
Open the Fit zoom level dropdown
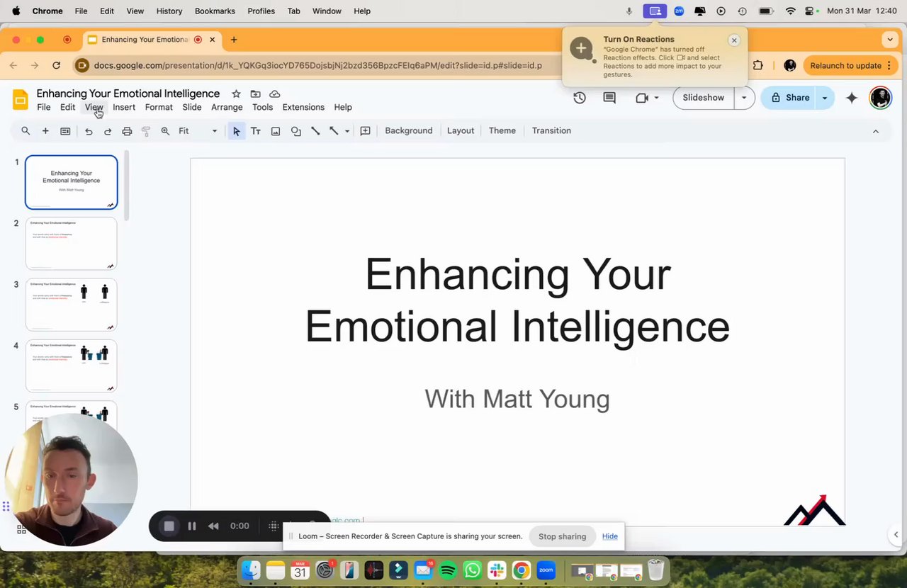198,131
